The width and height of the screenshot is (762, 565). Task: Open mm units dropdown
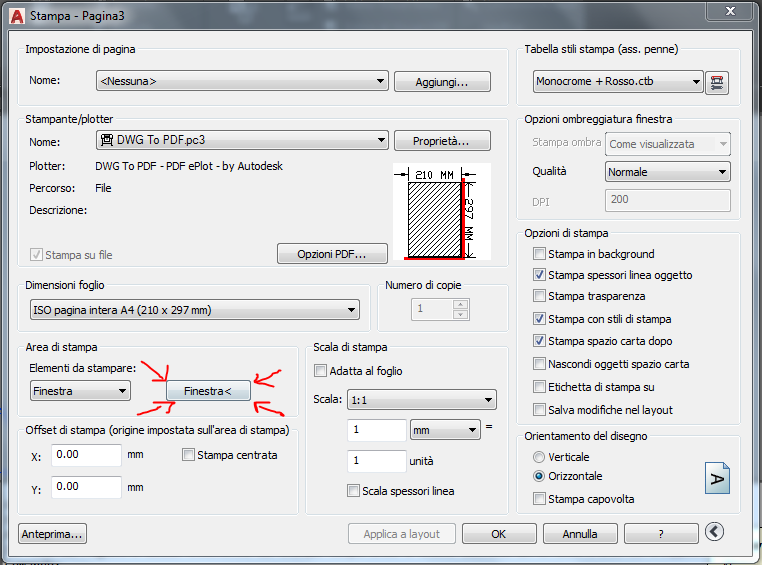445,430
